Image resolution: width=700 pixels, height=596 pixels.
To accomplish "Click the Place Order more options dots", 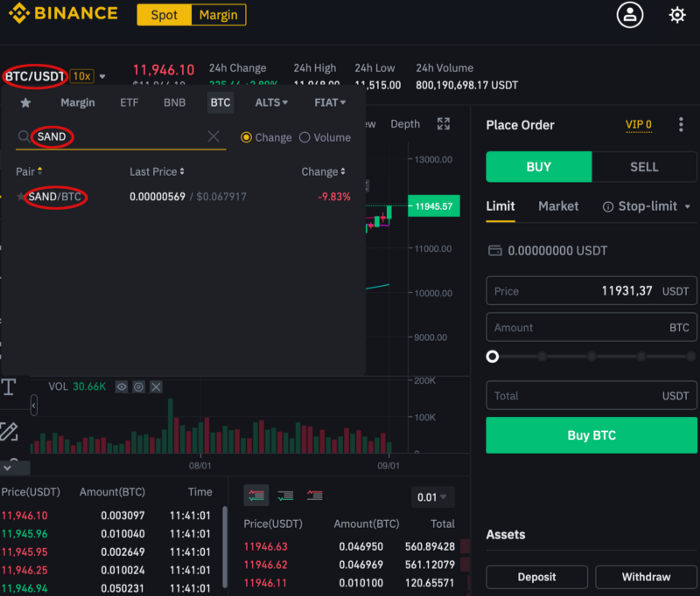I will pyautogui.click(x=681, y=125).
